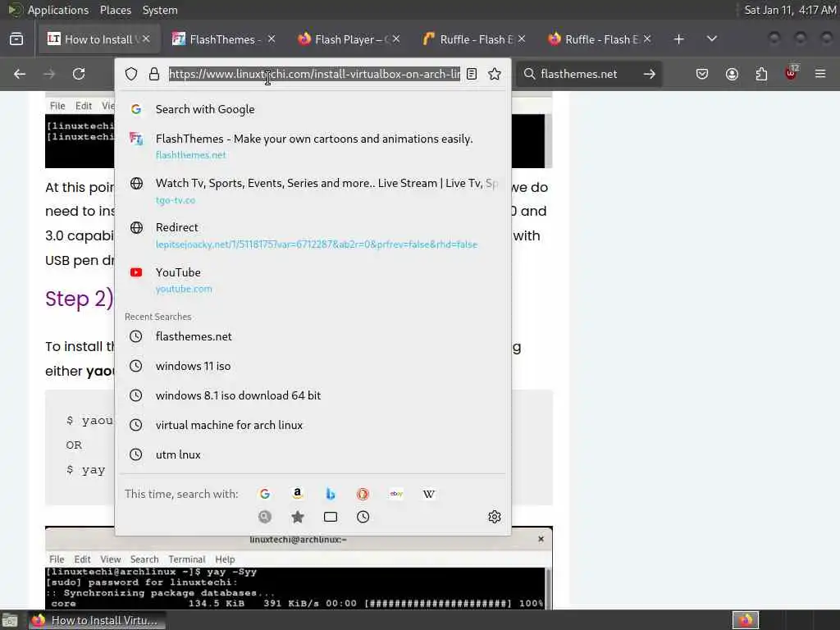Click the show desktop icon in bottom panel
840x630 pixels.
[10, 620]
